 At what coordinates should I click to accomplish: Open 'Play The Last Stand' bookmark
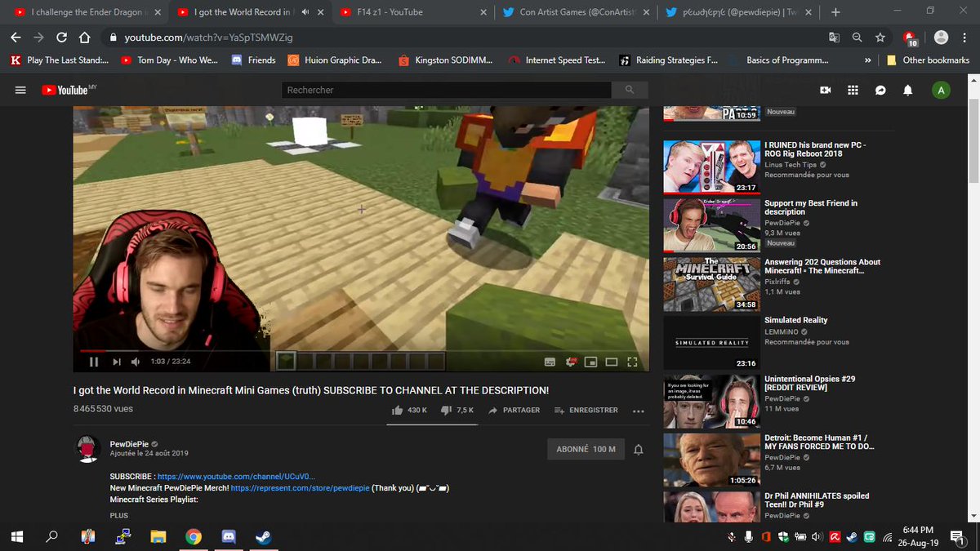[x=60, y=60]
